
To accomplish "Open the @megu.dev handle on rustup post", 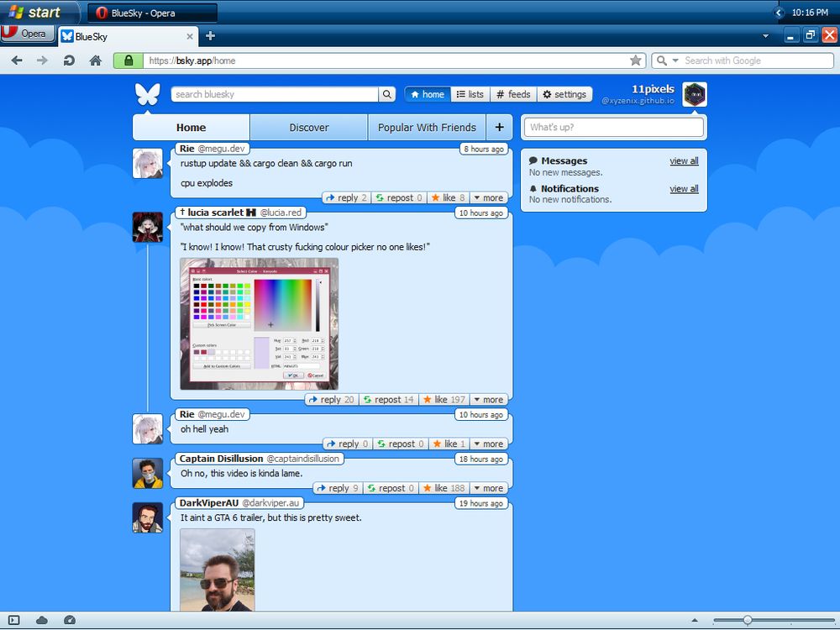I will [x=221, y=149].
